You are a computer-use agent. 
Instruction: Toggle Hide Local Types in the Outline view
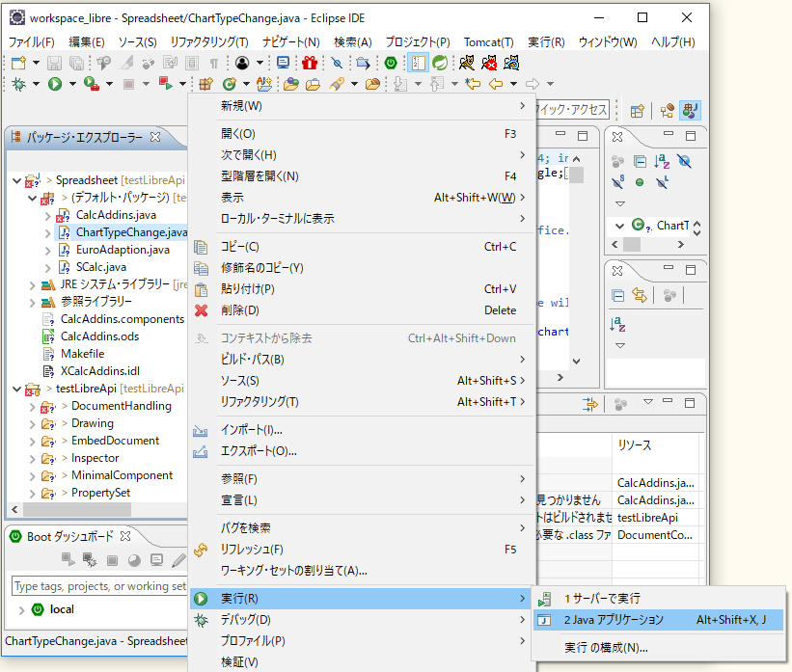(x=662, y=181)
